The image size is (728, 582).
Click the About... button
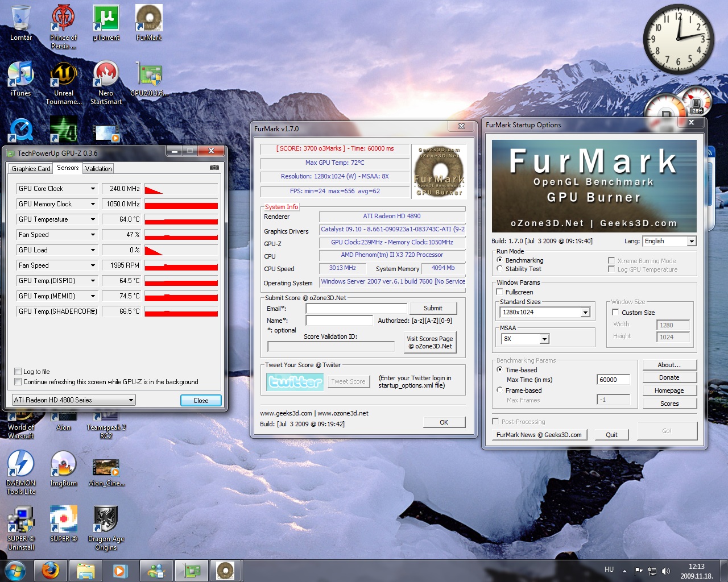pos(669,365)
